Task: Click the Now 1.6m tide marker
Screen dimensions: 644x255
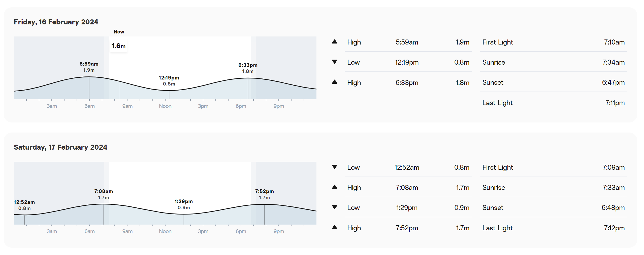Action: [118, 46]
